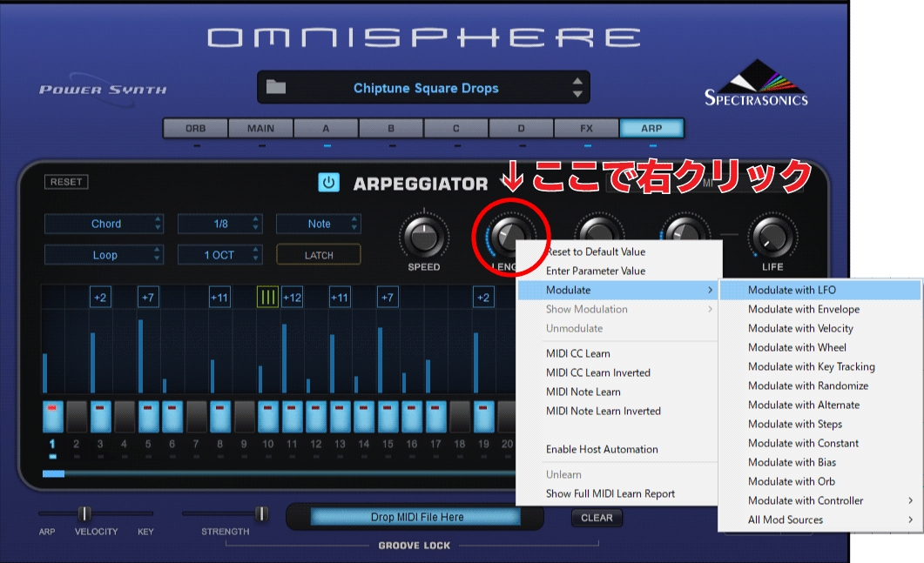Click the pattern length bar below steps
This screenshot has width=924, height=563.
(x=278, y=473)
